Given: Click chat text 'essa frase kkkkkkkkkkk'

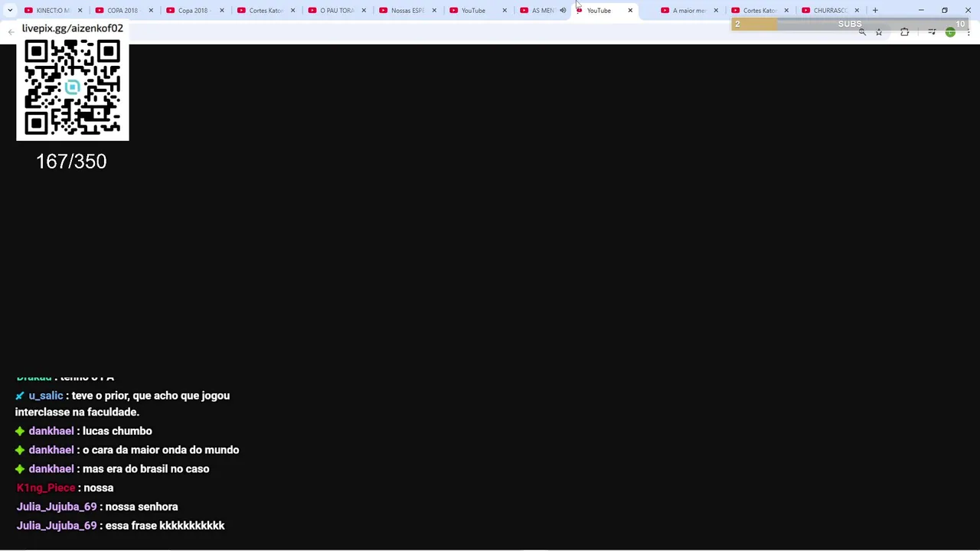Looking at the screenshot, I should click(165, 526).
